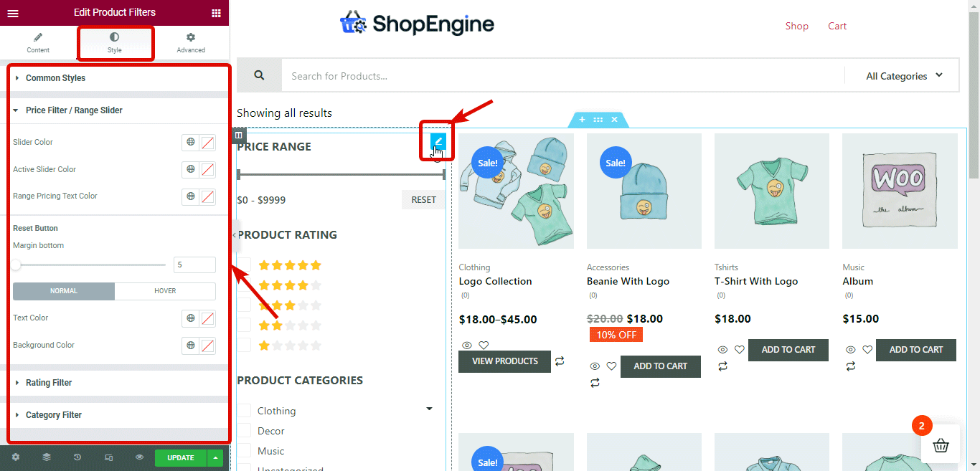Collapse the Elementor panel with side handle

235,235
